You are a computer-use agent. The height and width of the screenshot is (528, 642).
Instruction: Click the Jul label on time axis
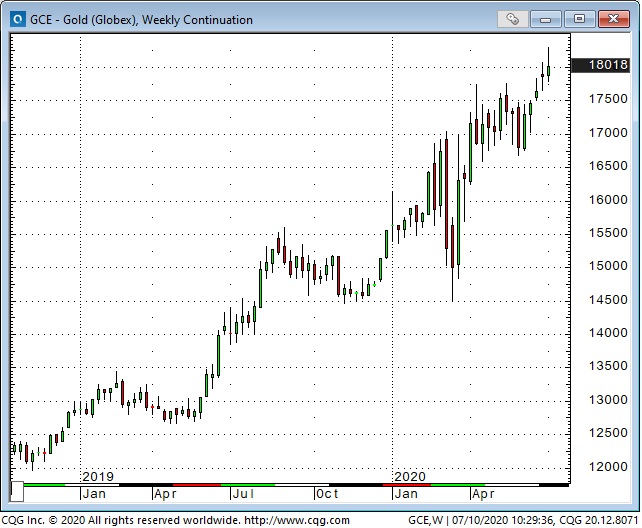(243, 494)
